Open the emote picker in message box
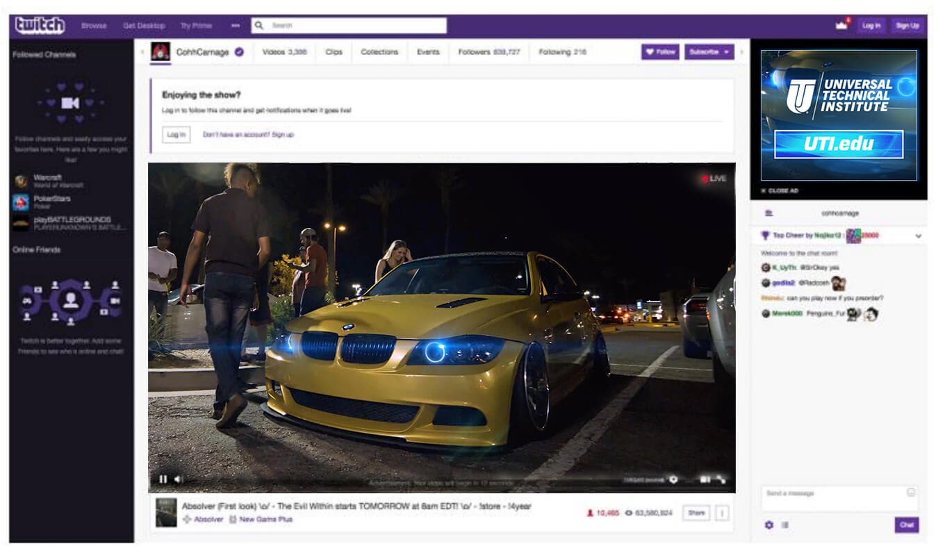The image size is (938, 560). pos(910,493)
